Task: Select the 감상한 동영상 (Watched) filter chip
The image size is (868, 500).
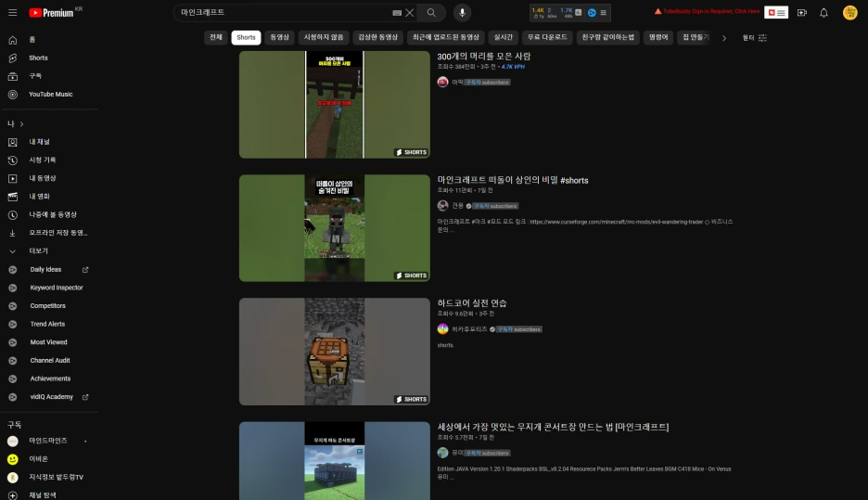Action: 377,37
